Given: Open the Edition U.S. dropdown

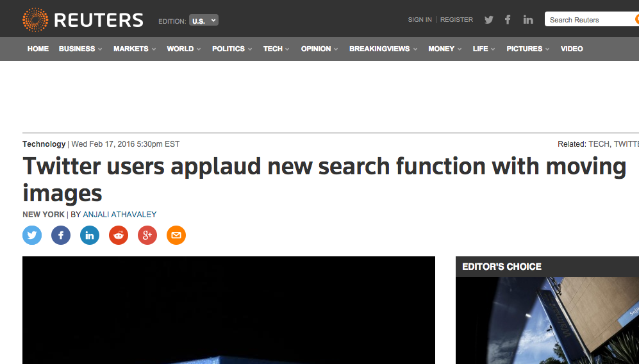Looking at the screenshot, I should pyautogui.click(x=204, y=21).
